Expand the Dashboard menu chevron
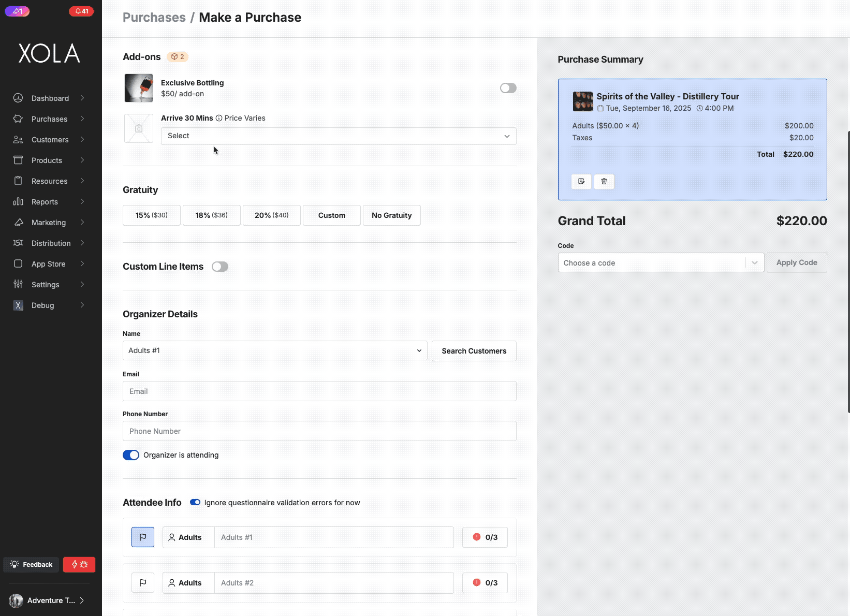850x616 pixels. point(82,98)
